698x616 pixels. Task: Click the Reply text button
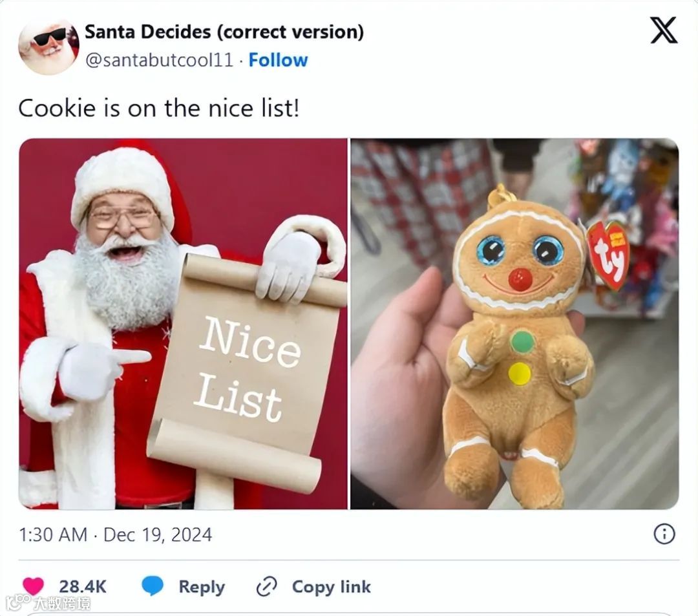(x=202, y=587)
